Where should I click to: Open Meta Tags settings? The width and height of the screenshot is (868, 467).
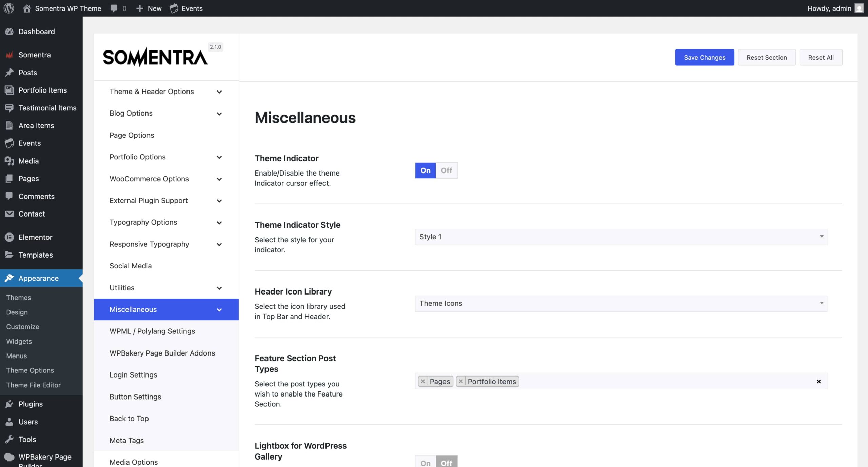tap(166, 440)
